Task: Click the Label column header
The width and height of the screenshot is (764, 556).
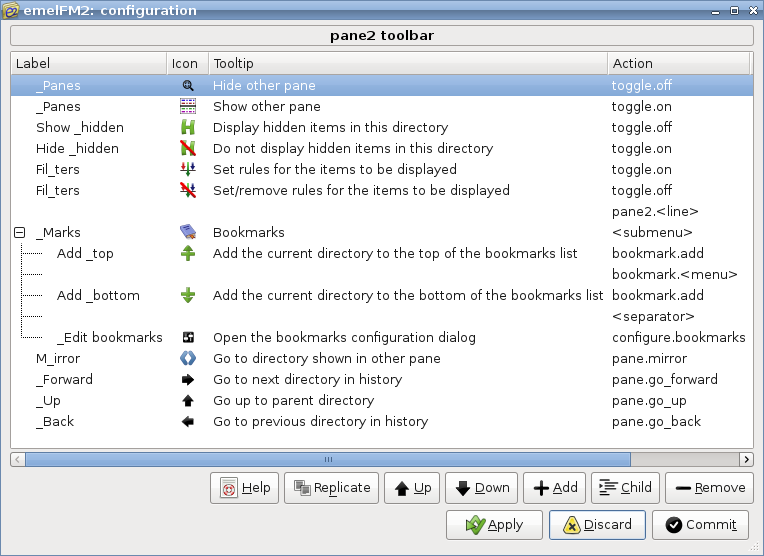Action: pyautogui.click(x=89, y=63)
